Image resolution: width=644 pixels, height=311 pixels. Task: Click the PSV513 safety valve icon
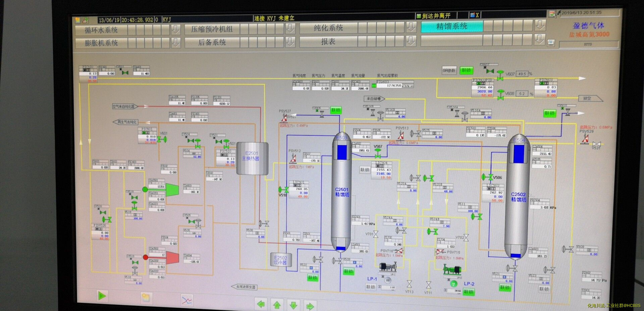400,135
